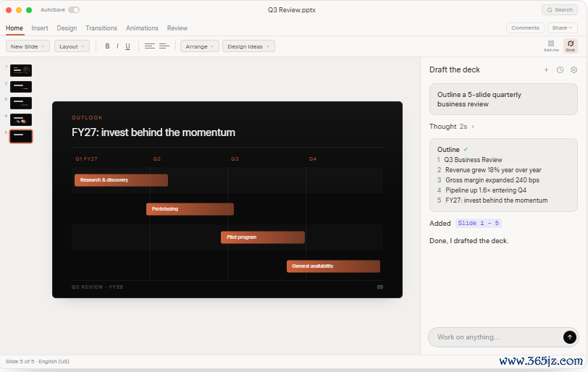Select the slide title FY27: invest behind the momentum
588x372 pixels.
pyautogui.click(x=154, y=132)
